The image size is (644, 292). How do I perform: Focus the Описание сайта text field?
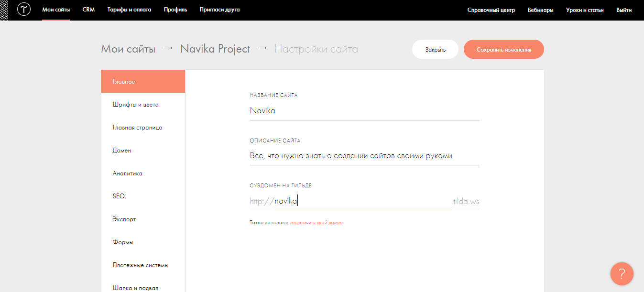(364, 156)
